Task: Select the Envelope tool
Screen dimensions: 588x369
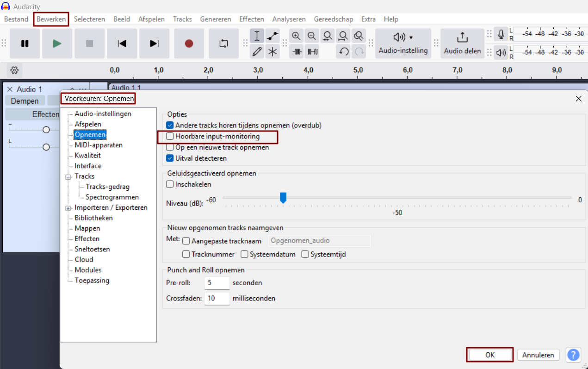Action: coord(272,36)
